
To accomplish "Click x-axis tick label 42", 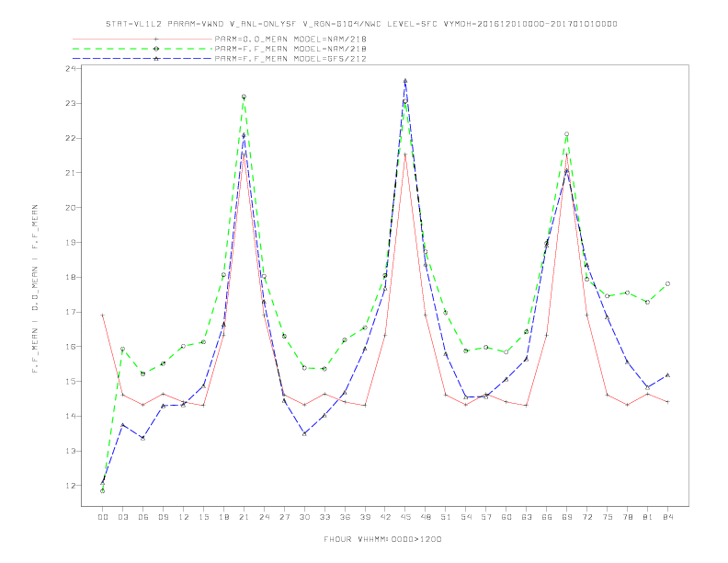I will 385,517.
